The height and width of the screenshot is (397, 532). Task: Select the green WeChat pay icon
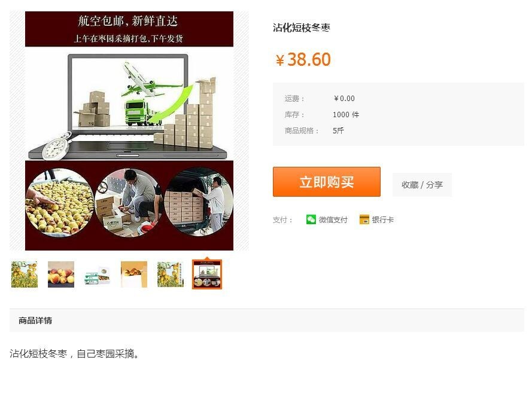tap(311, 219)
